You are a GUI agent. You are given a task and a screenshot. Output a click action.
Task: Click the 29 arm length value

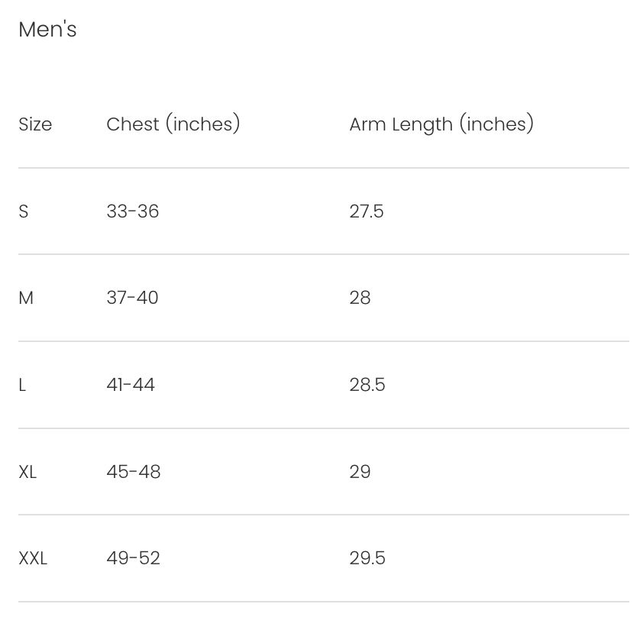(360, 472)
